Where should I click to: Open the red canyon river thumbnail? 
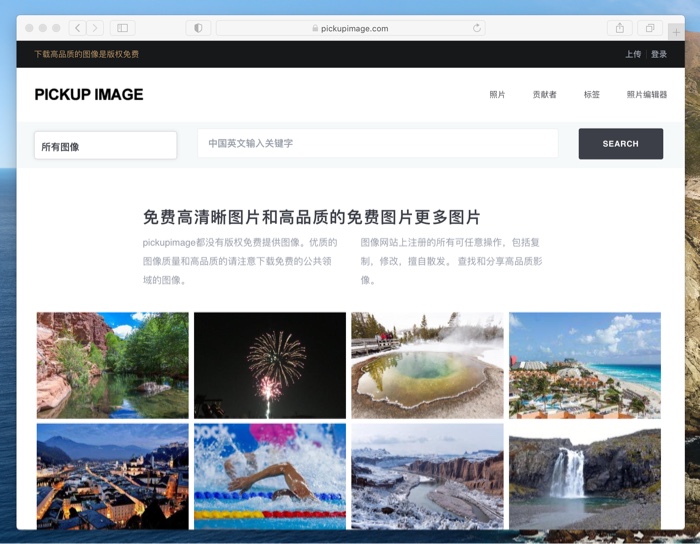[x=112, y=365]
